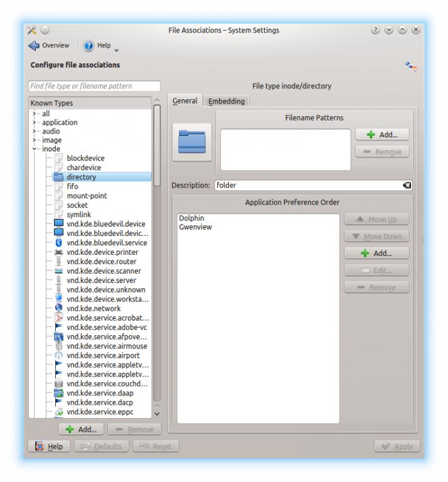Click the directory folder icon in tree
Viewport: 448px width, 482px height.
point(59,176)
